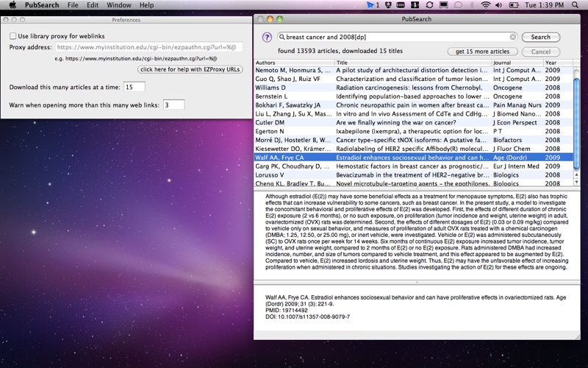Image resolution: width=588 pixels, height=368 pixels.
Task: Click the PMID: 19714492 text
Action: point(287,311)
